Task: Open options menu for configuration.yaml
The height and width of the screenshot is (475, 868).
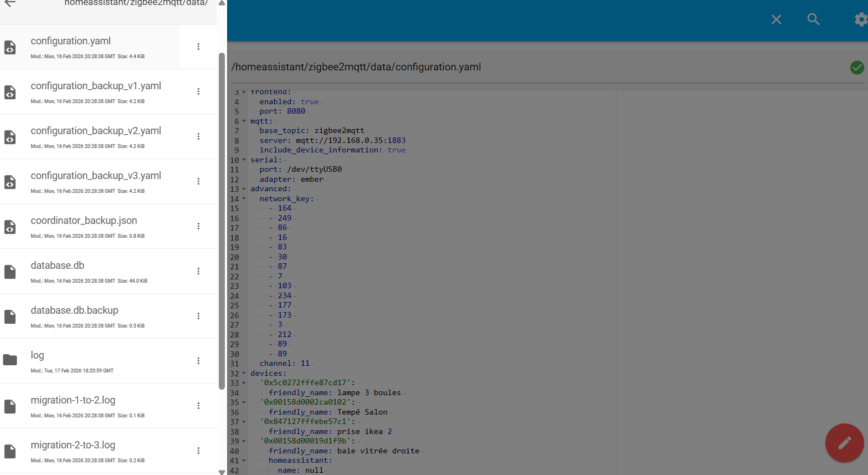Action: click(198, 47)
